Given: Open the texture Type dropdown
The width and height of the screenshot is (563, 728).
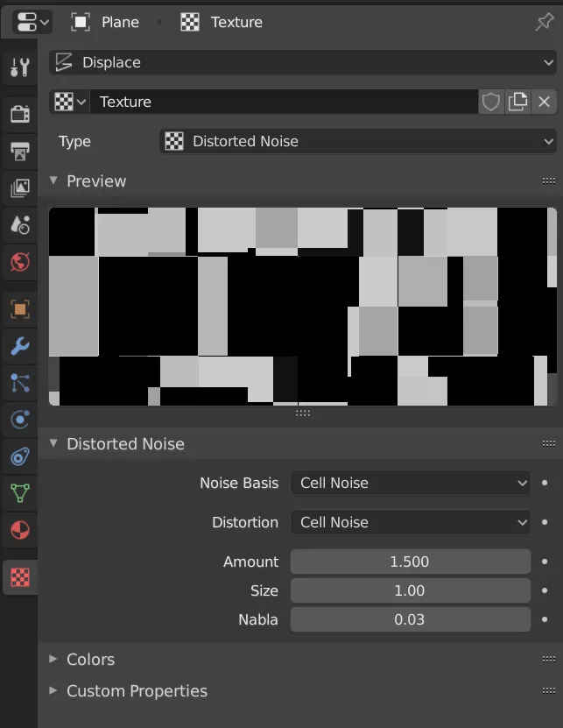Looking at the screenshot, I should tap(359, 141).
